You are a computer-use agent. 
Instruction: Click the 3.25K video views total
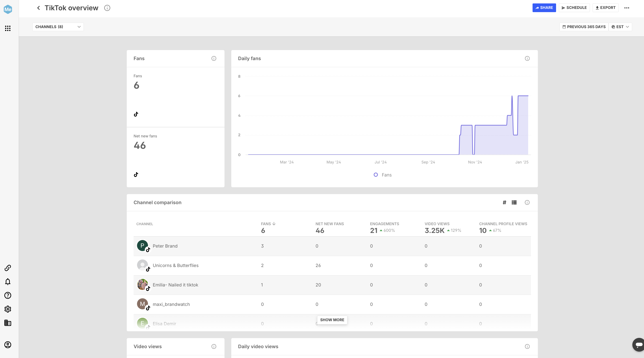click(435, 230)
